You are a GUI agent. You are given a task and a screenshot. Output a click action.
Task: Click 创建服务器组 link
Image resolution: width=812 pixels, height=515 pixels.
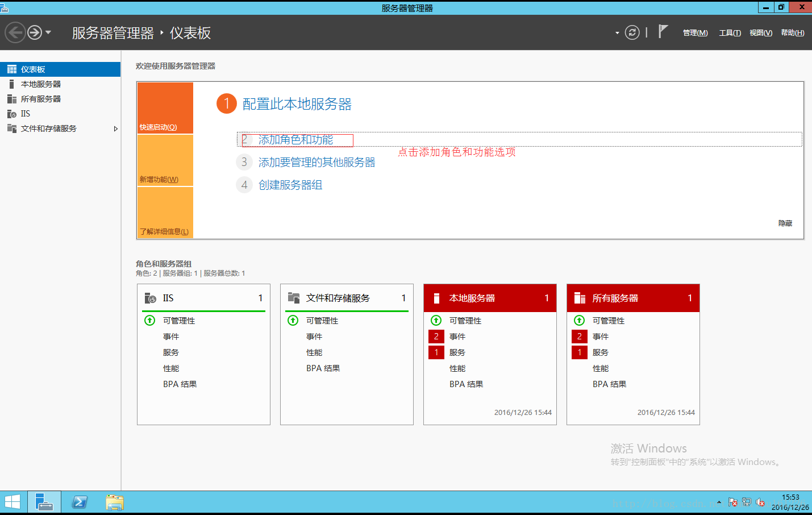[290, 185]
